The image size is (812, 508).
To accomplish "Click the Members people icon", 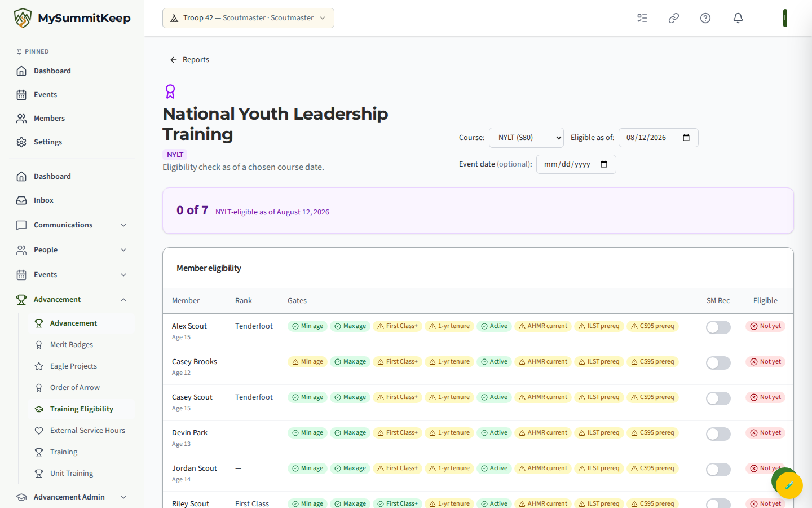I will pos(21,119).
